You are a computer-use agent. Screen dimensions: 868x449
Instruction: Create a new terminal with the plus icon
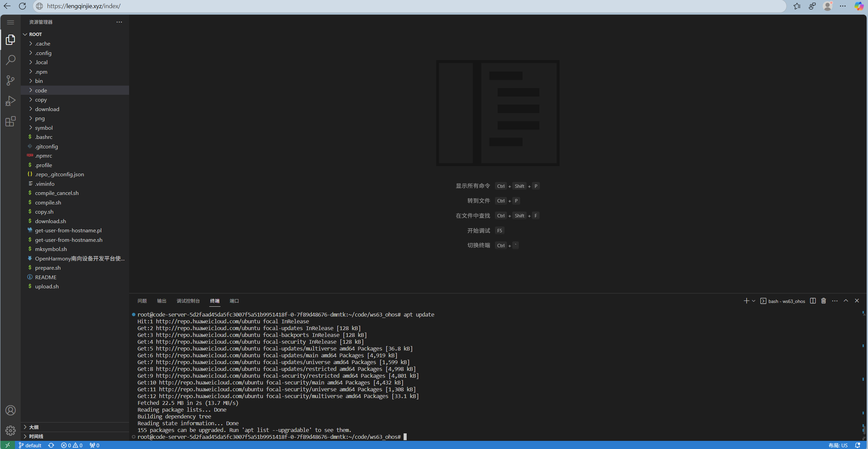(746, 301)
